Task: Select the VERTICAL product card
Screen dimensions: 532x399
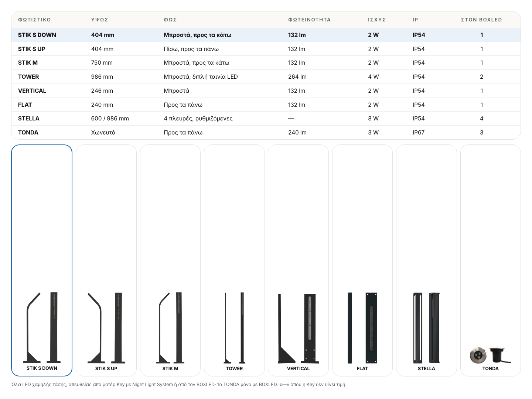Action: [298, 260]
